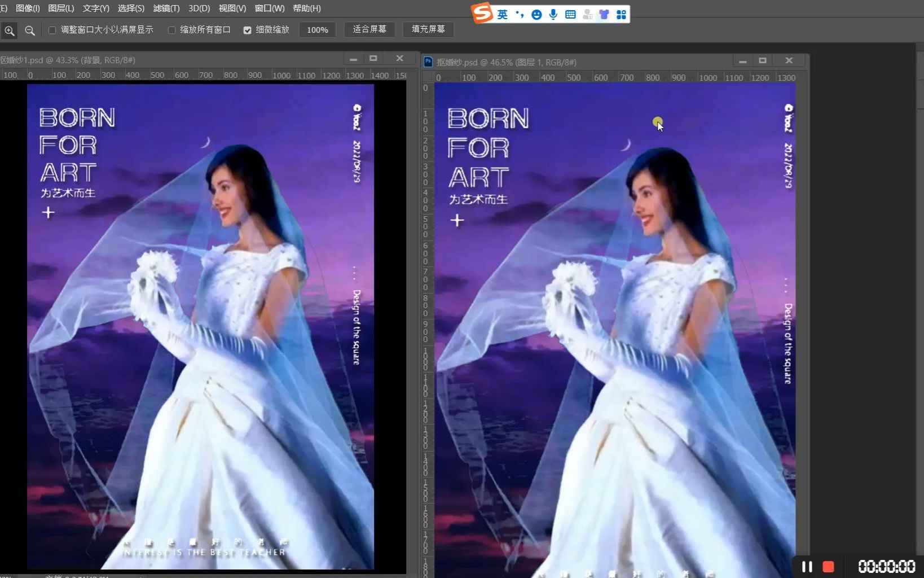Open the 视图(V) menu
924x578 pixels.
point(232,8)
